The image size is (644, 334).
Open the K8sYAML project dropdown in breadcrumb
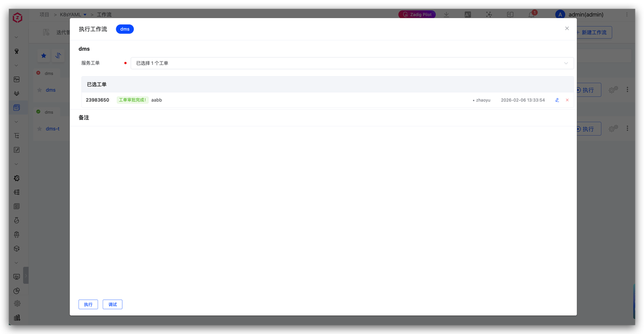[73, 15]
